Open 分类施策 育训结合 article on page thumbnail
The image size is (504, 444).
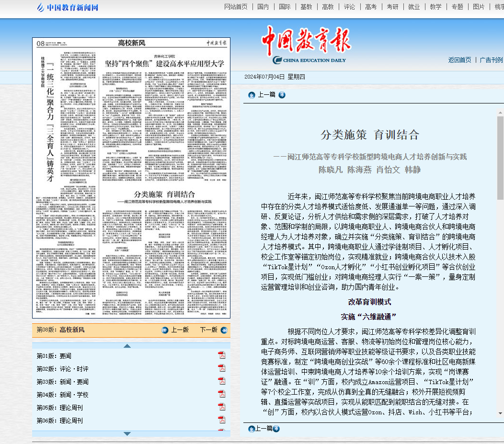coord(164,194)
